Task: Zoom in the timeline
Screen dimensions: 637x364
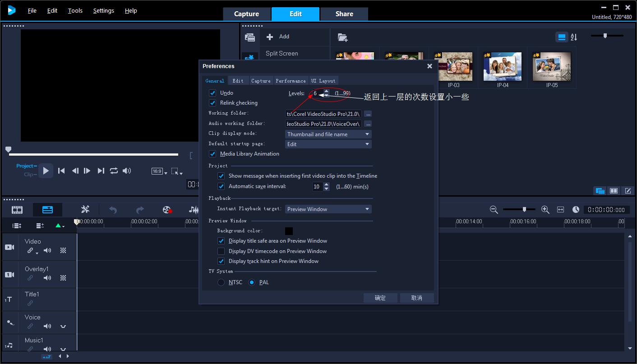Action: click(545, 210)
